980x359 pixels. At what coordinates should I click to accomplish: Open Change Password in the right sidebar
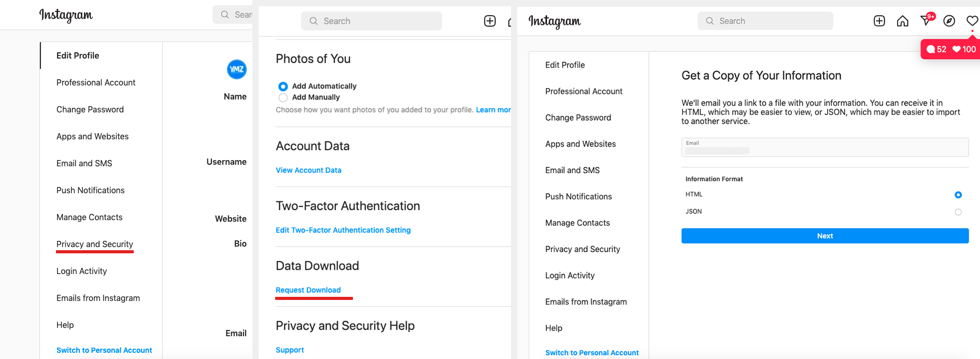[x=578, y=118]
